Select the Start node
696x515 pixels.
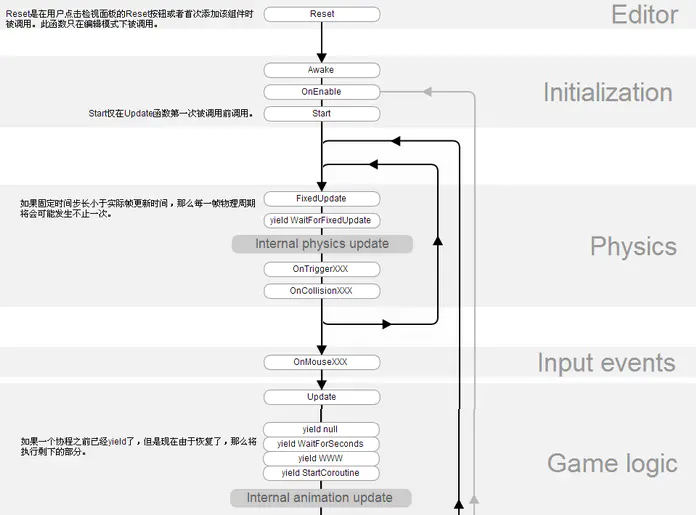[322, 114]
